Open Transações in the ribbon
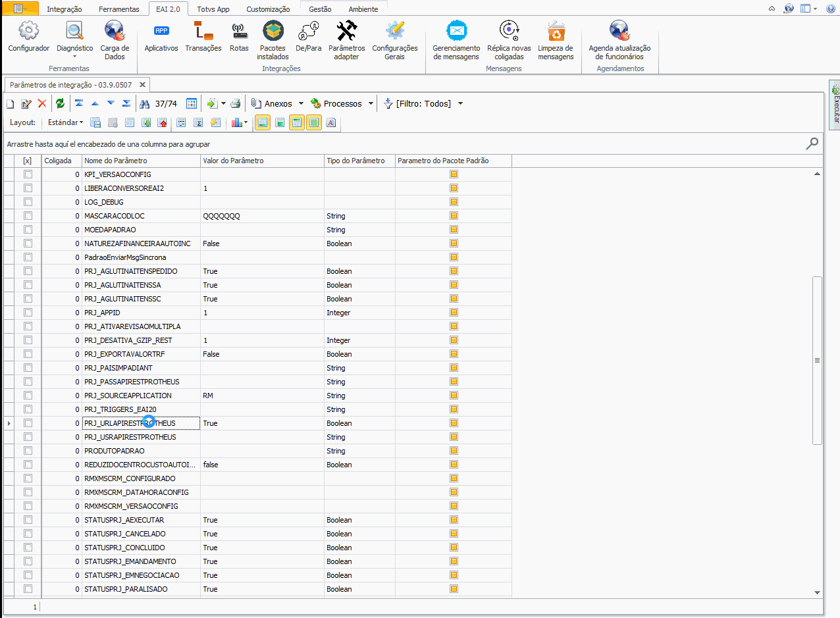840x618 pixels. point(203,36)
